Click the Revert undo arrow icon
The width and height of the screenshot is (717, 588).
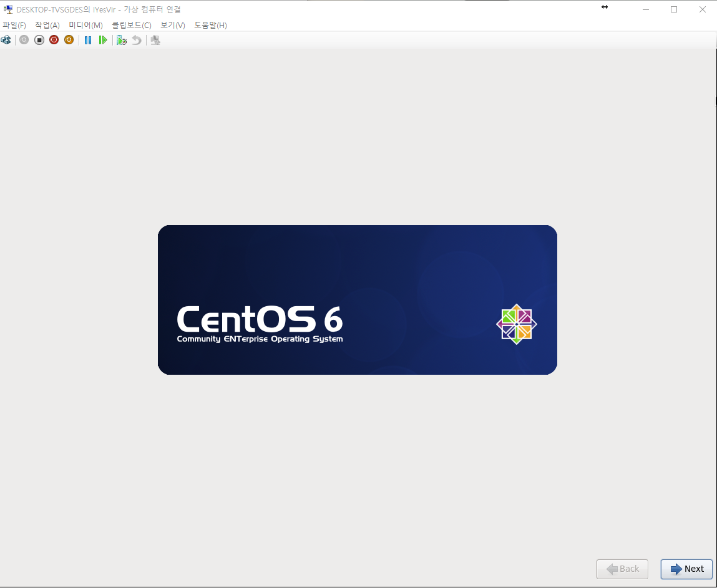tap(136, 40)
